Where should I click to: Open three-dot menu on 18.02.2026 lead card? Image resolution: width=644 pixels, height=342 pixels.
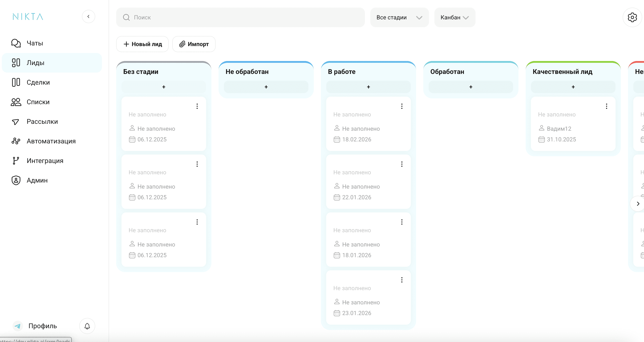coord(401,106)
